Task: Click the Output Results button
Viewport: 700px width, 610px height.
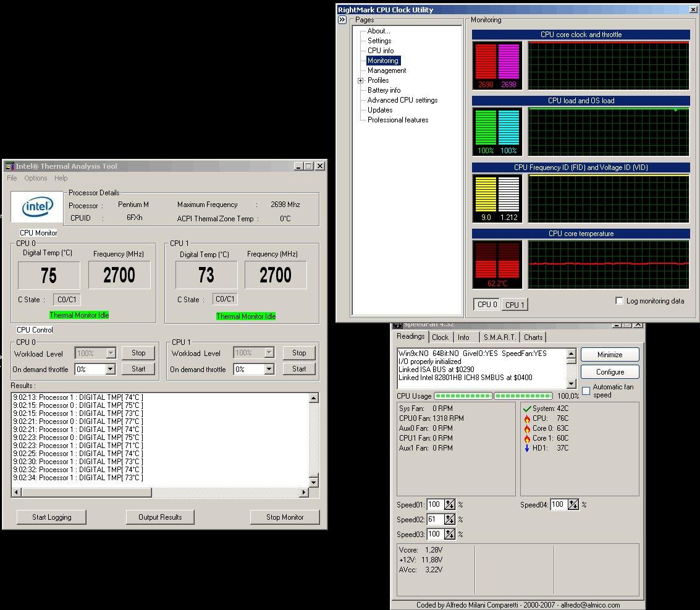Action: coord(160,517)
